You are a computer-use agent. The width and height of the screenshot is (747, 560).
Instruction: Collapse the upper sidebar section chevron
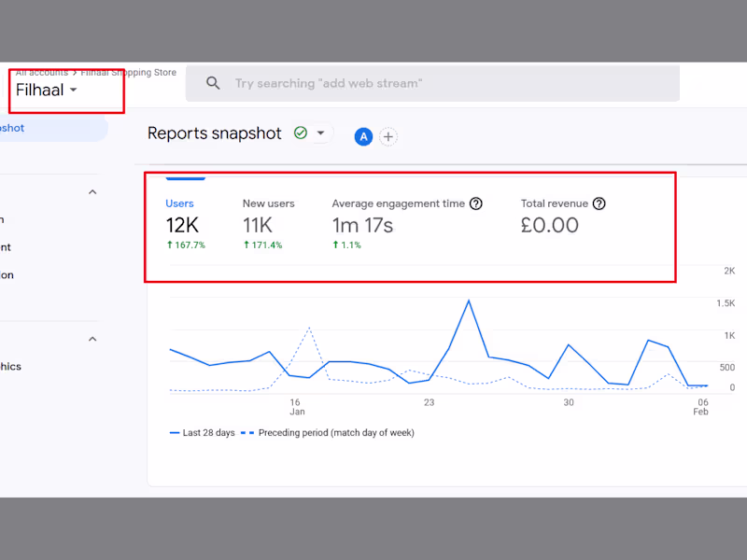point(92,192)
